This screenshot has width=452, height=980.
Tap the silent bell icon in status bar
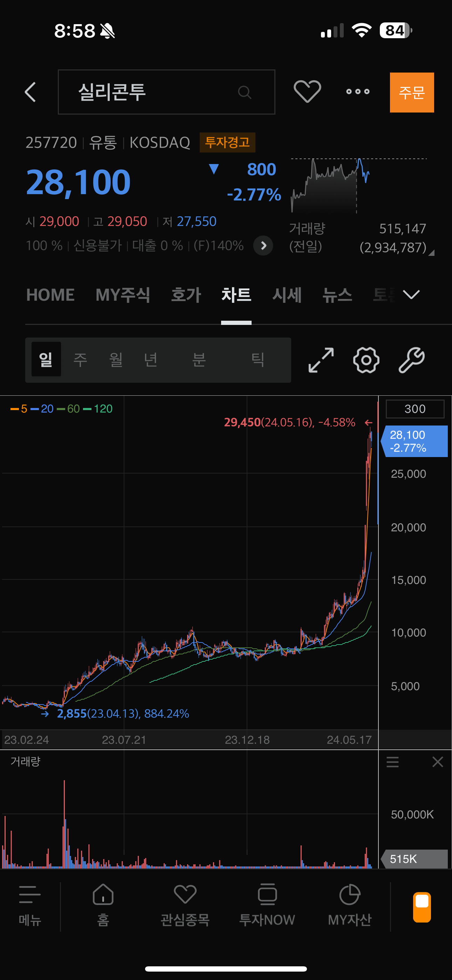107,31
